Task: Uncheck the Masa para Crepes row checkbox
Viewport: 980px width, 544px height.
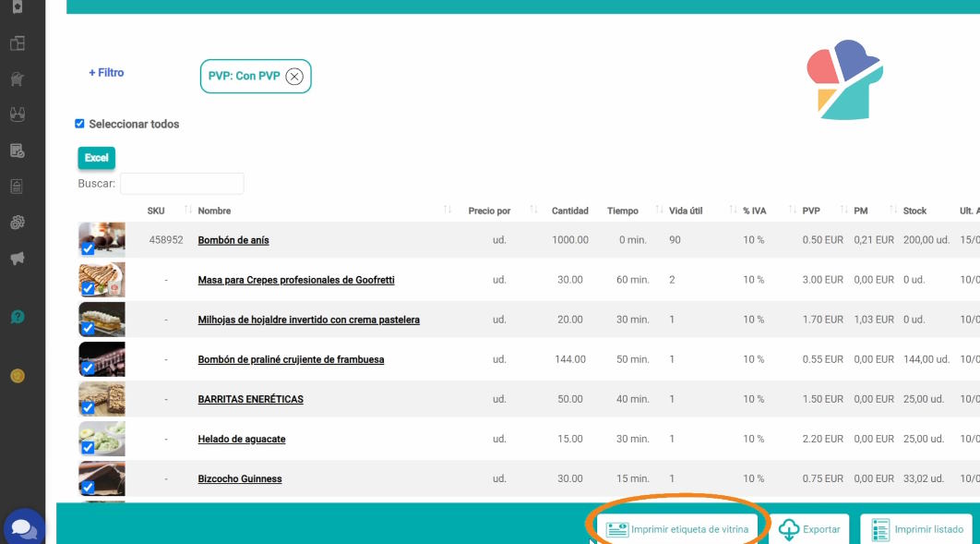Action: [x=88, y=288]
